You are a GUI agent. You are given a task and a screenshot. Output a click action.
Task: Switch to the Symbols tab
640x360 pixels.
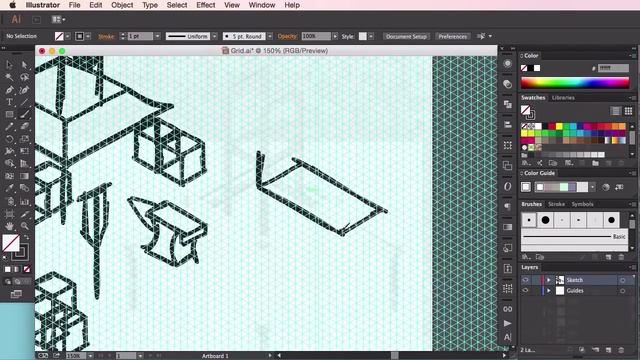tap(582, 204)
